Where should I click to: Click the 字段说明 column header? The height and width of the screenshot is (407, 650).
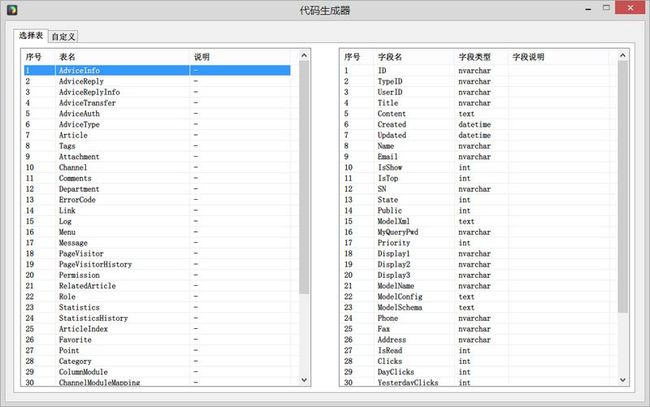[x=558, y=57]
